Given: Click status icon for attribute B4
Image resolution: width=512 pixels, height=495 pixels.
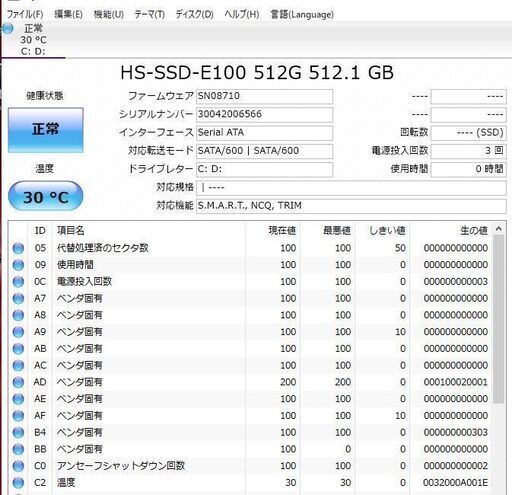Looking at the screenshot, I should [x=18, y=432].
